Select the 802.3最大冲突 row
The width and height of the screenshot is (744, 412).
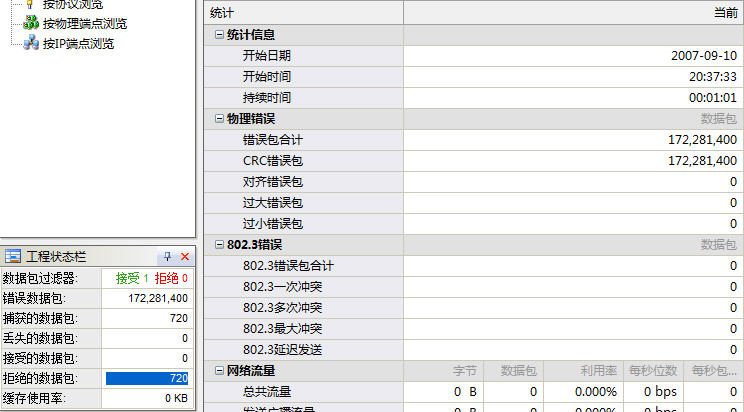pyautogui.click(x=474, y=328)
